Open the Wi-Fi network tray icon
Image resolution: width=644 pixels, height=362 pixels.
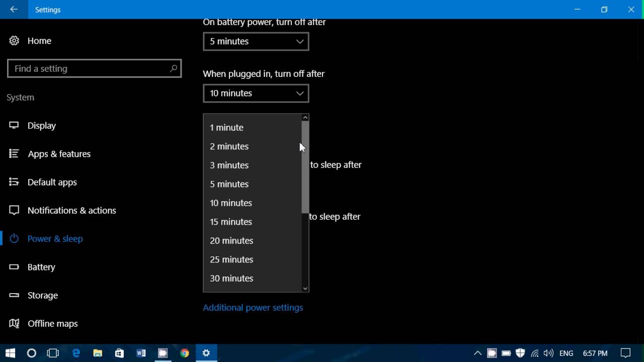point(534,353)
